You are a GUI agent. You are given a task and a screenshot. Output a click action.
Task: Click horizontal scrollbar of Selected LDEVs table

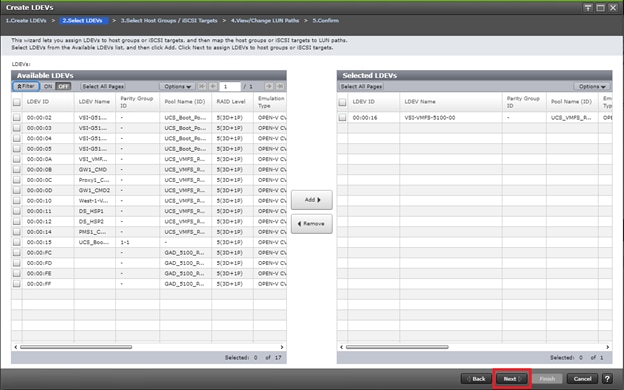397,347
